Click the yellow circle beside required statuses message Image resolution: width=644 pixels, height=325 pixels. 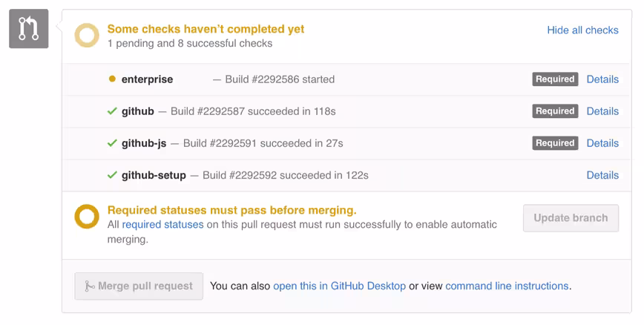[87, 217]
